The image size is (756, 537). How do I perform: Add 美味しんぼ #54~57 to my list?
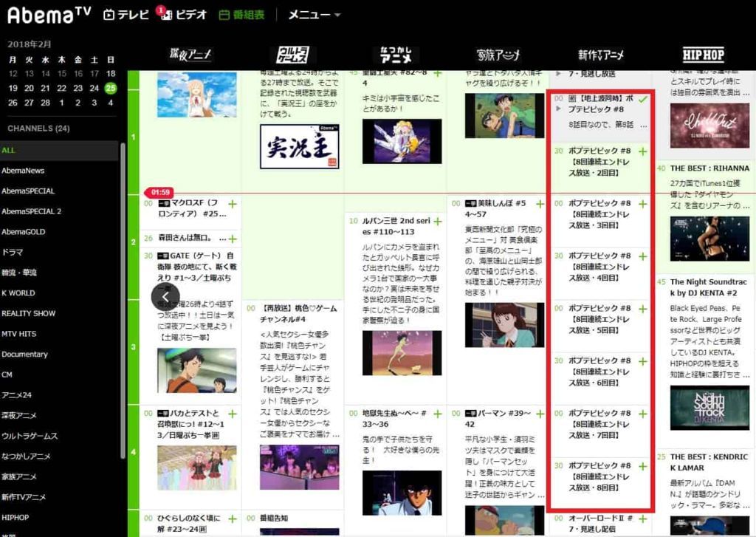click(540, 204)
